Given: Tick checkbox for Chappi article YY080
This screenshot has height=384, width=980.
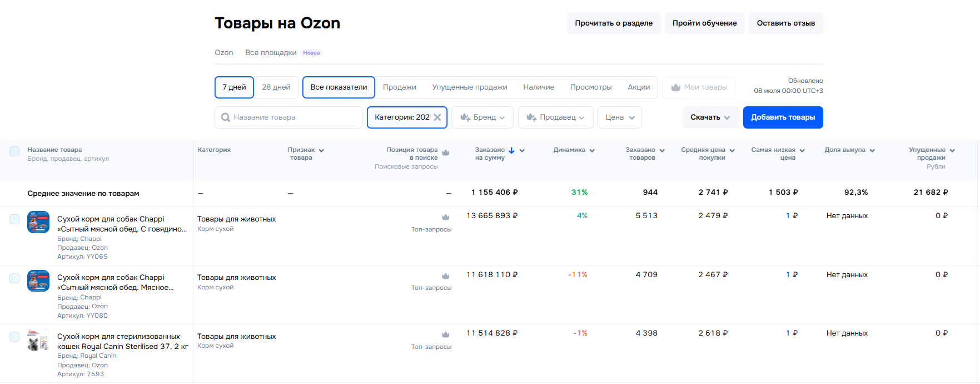Looking at the screenshot, I should point(14,278).
